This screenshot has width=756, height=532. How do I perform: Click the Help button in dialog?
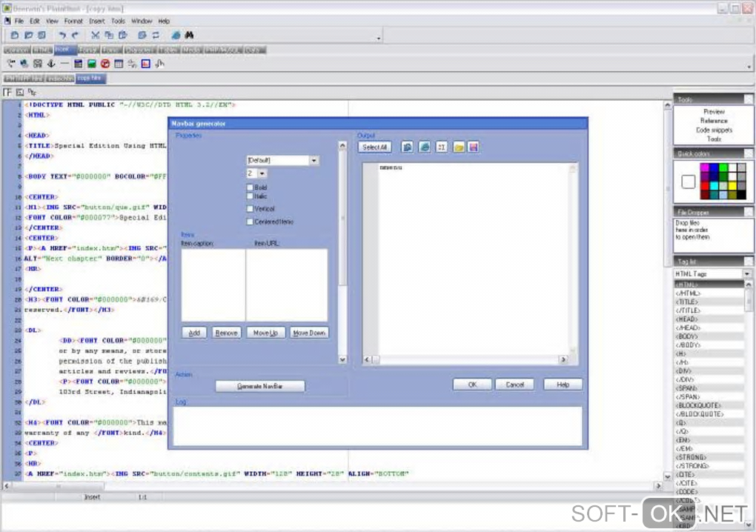pyautogui.click(x=563, y=385)
